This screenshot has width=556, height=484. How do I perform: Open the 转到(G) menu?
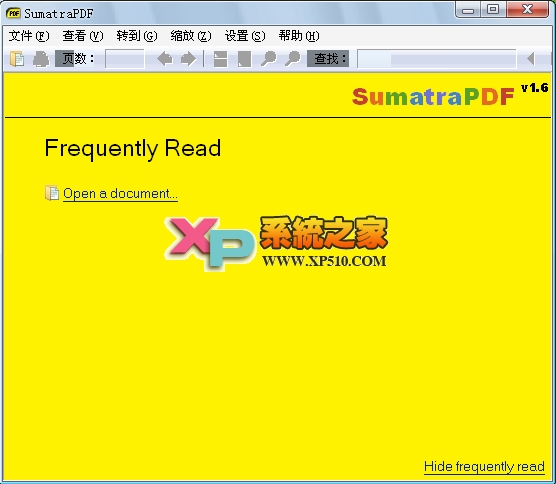137,36
